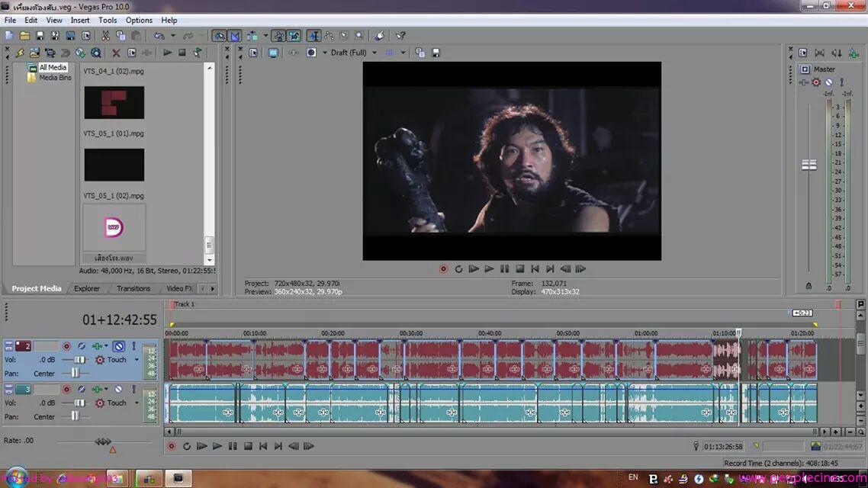
Task: Open a project using the folder icon
Action: pos(24,36)
